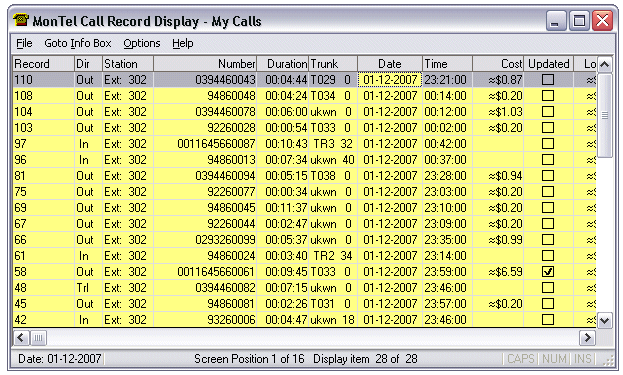Click number 93260006 cell
The width and height of the screenshot is (623, 375).
tap(205, 319)
